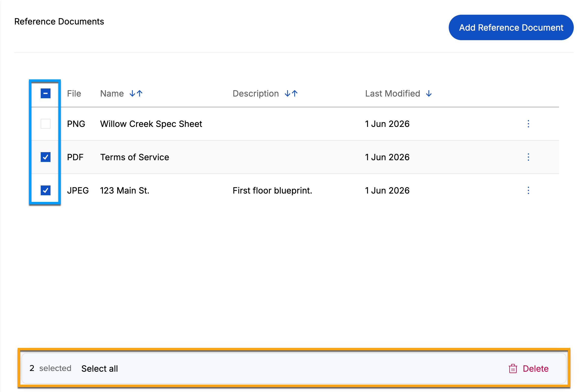This screenshot has width=588, height=392.
Task: Open more options for 123 Main St.
Action: pos(528,190)
